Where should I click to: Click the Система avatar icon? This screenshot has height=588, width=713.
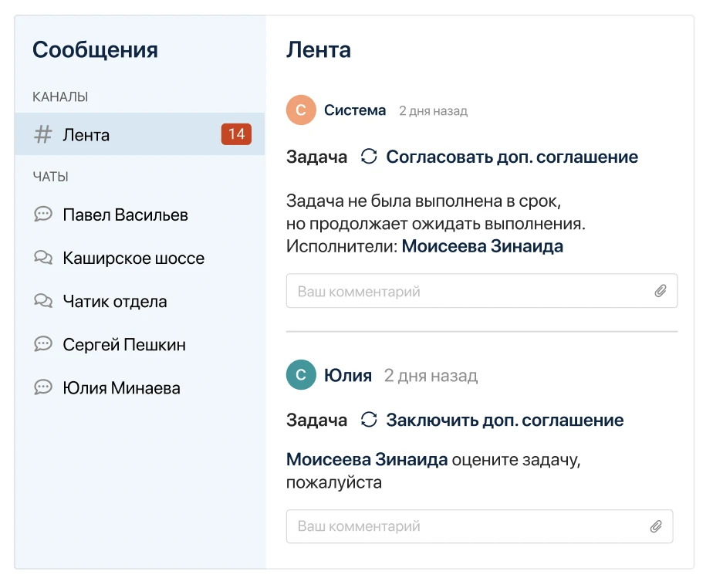click(301, 110)
